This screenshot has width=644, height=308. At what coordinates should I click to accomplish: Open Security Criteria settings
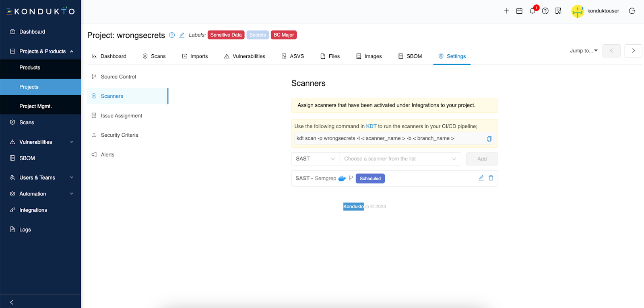(128, 135)
